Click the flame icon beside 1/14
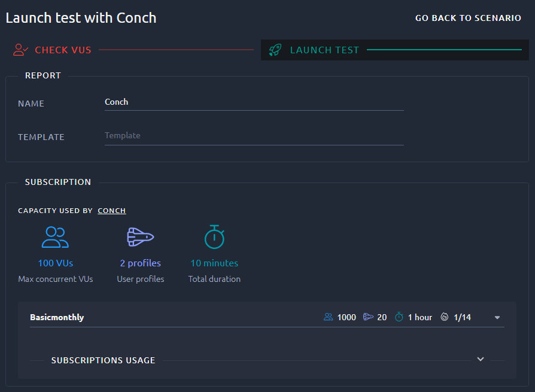The width and height of the screenshot is (535, 392). tap(444, 317)
